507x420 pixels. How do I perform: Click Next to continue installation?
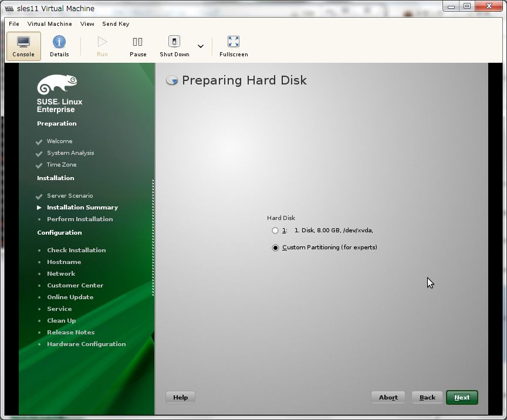point(462,397)
